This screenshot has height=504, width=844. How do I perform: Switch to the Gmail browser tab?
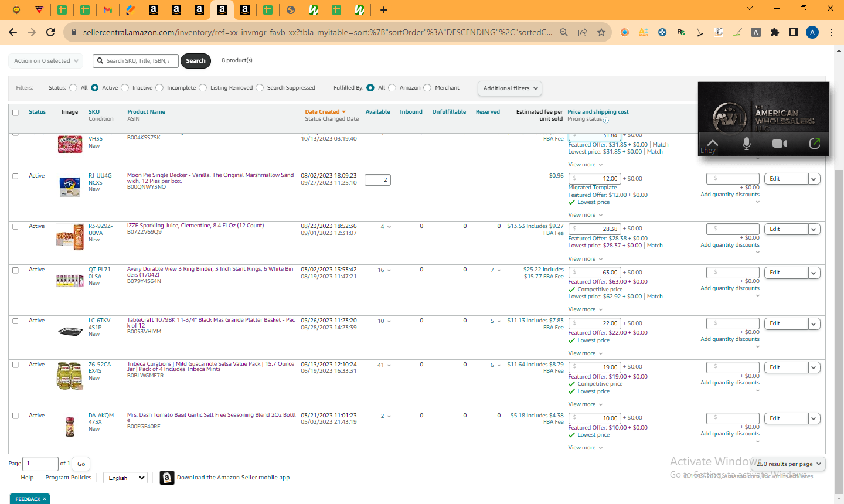(x=107, y=10)
